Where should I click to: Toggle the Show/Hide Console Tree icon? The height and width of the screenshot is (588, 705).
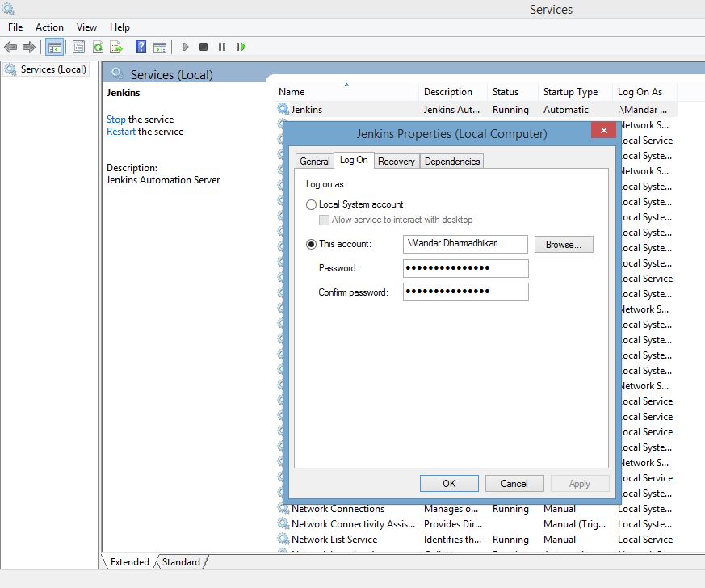click(54, 47)
